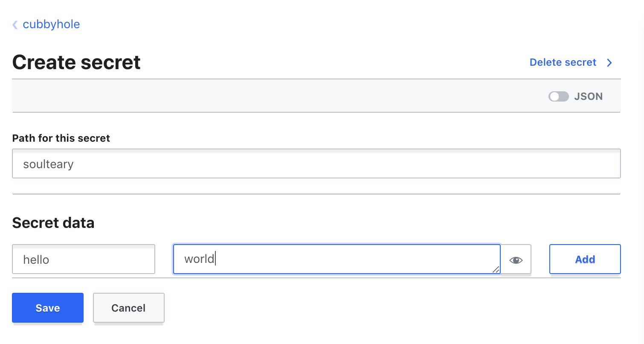
Task: Save the new secret
Action: coord(48,308)
